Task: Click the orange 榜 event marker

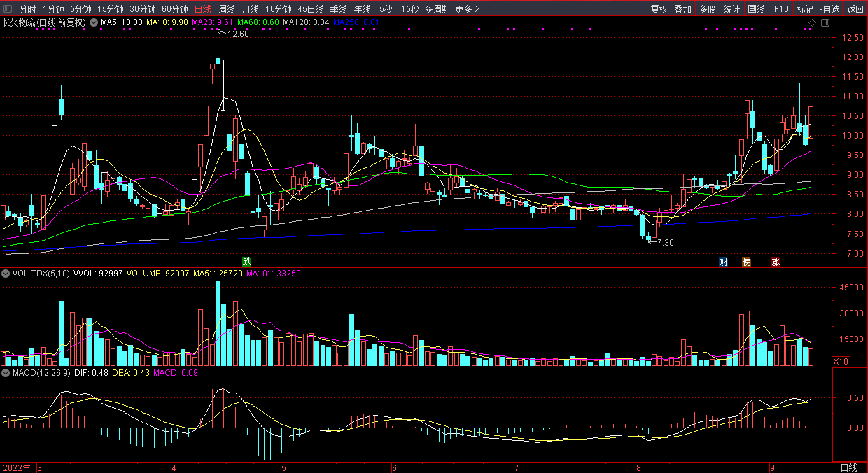Action: pos(746,262)
